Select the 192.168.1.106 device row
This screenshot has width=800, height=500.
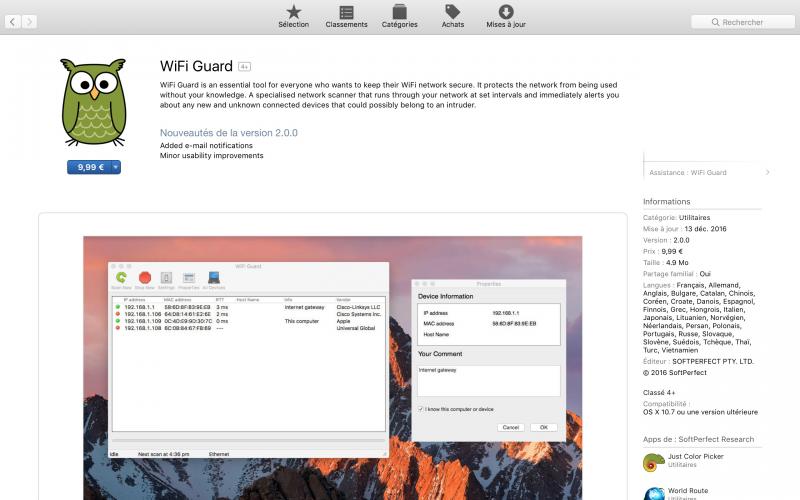click(x=248, y=314)
